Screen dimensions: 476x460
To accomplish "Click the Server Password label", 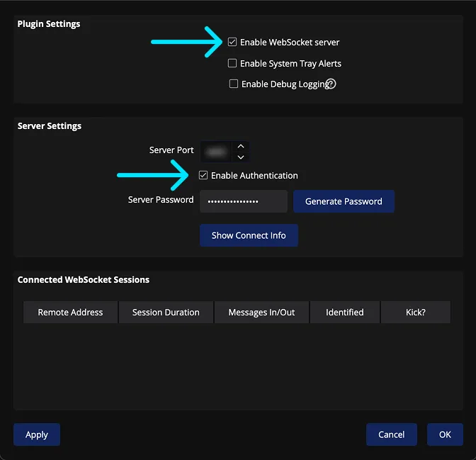I will 161,200.
